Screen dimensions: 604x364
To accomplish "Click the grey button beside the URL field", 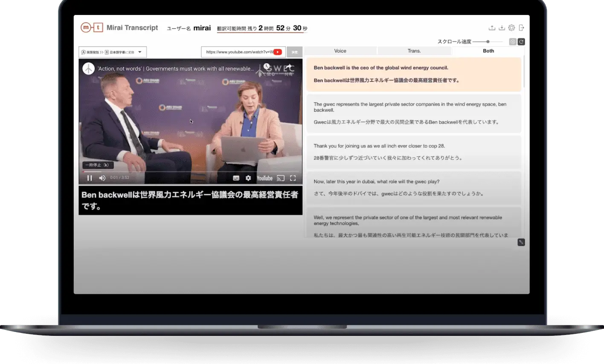I will pos(294,52).
